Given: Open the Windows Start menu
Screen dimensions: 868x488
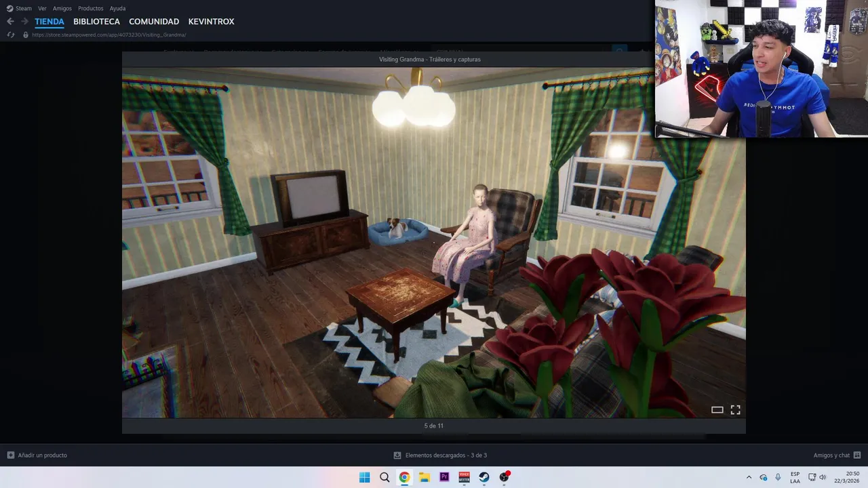Looking at the screenshot, I should click(x=364, y=477).
